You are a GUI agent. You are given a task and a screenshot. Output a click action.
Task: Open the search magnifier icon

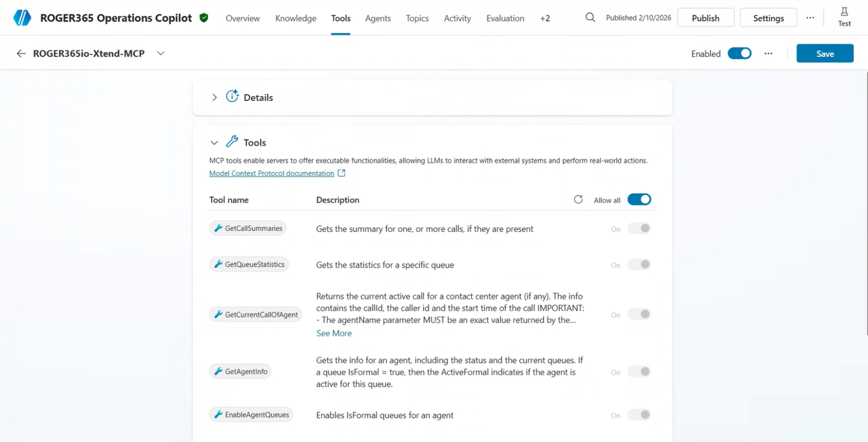590,17
